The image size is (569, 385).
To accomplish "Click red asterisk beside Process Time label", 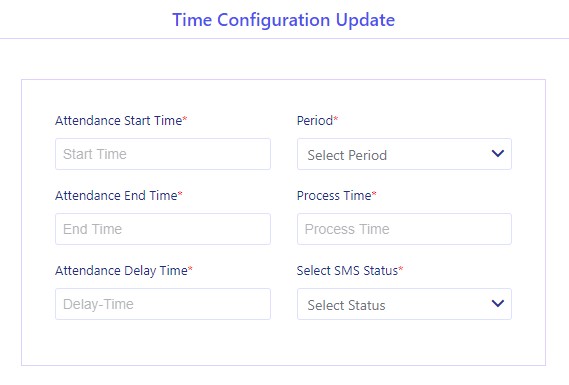I will pyautogui.click(x=374, y=193).
